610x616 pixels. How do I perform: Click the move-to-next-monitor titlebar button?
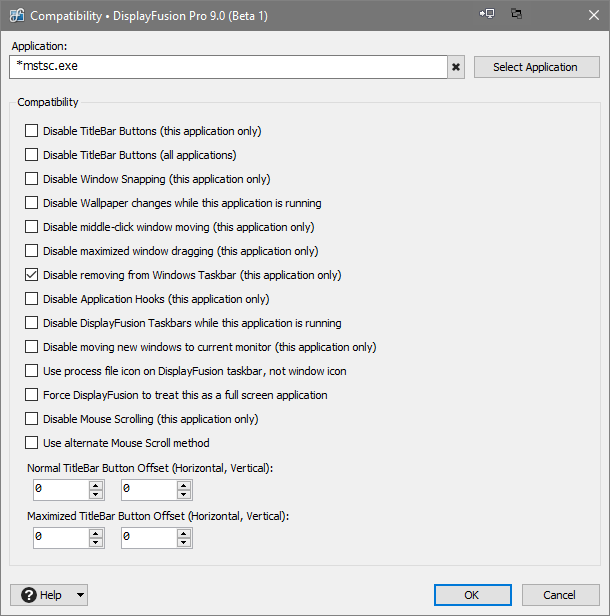(x=487, y=15)
